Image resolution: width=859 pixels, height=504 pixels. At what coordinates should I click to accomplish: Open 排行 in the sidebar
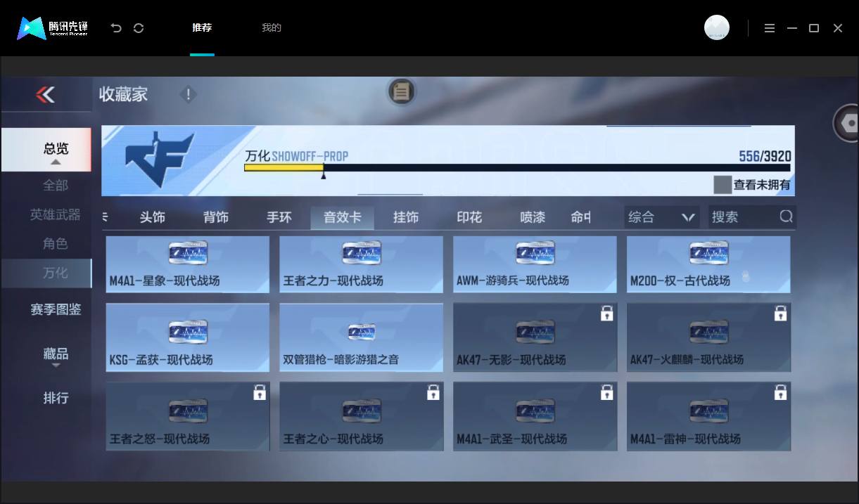[56, 398]
